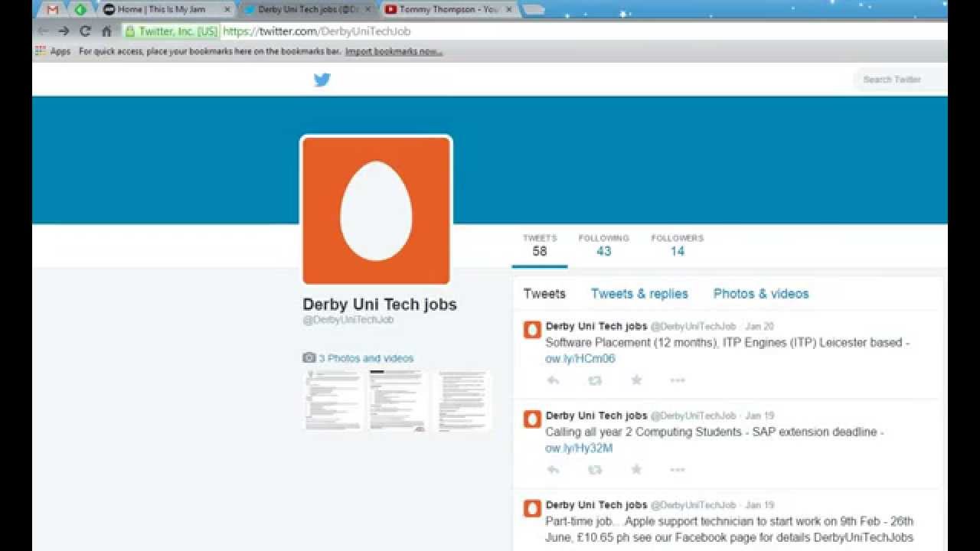Reply to the SAP extension deadline tweet
This screenshot has height=551, width=980.
553,470
